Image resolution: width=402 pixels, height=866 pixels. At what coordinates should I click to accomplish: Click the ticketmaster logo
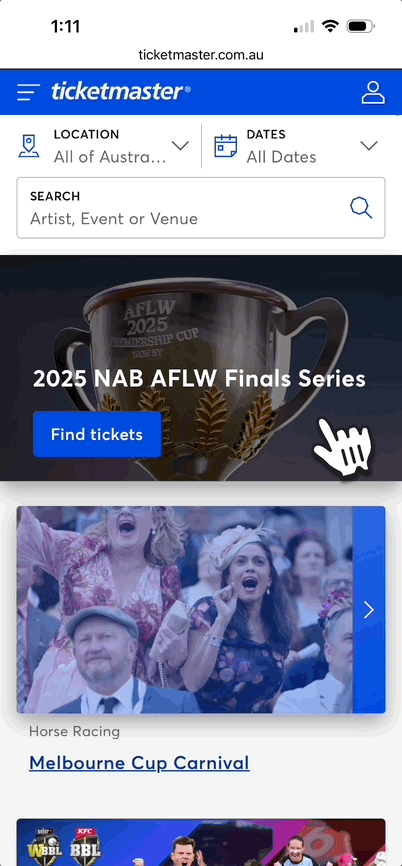click(121, 92)
